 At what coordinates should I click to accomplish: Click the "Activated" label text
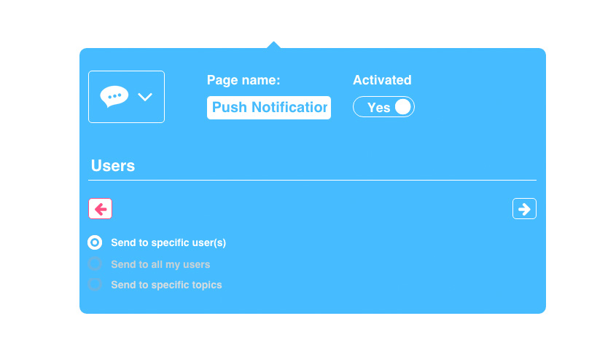pos(382,80)
